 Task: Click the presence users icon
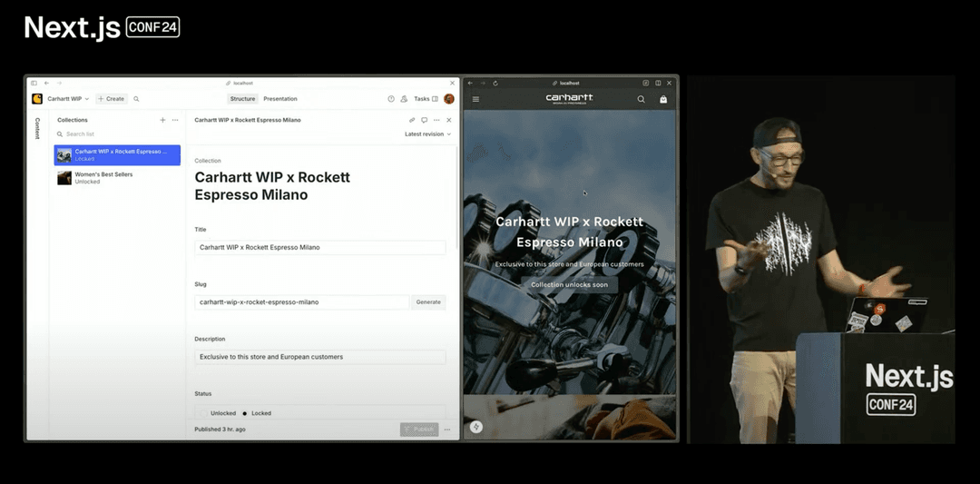click(405, 99)
